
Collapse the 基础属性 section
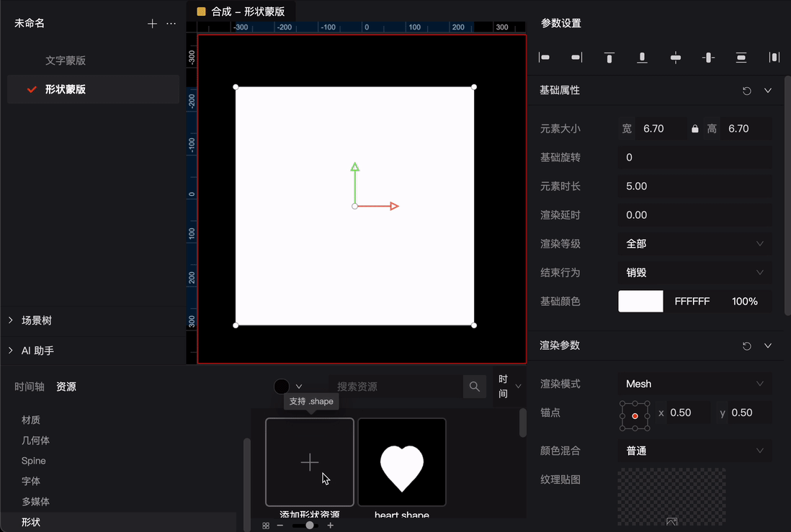768,91
